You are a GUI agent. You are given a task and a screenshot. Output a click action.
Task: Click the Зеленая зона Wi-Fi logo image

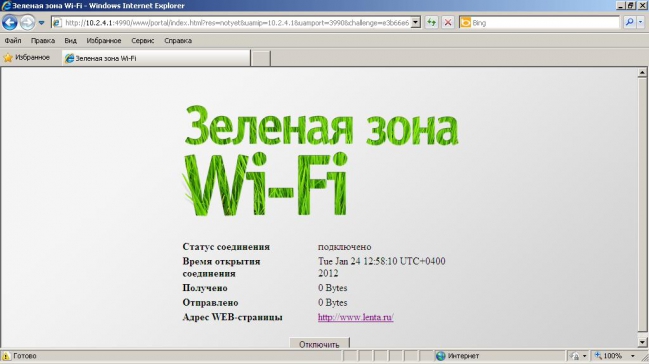click(321, 160)
